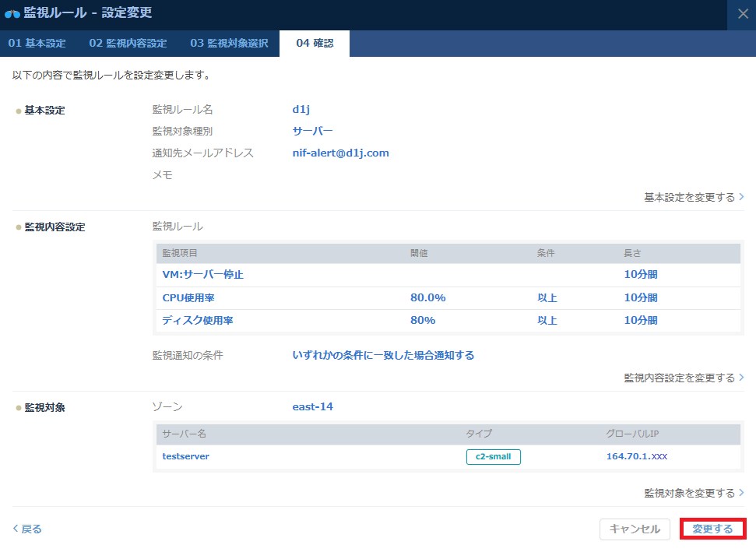Go to the 03 監視対象選択 tab
This screenshot has width=756, height=552.
point(229,44)
